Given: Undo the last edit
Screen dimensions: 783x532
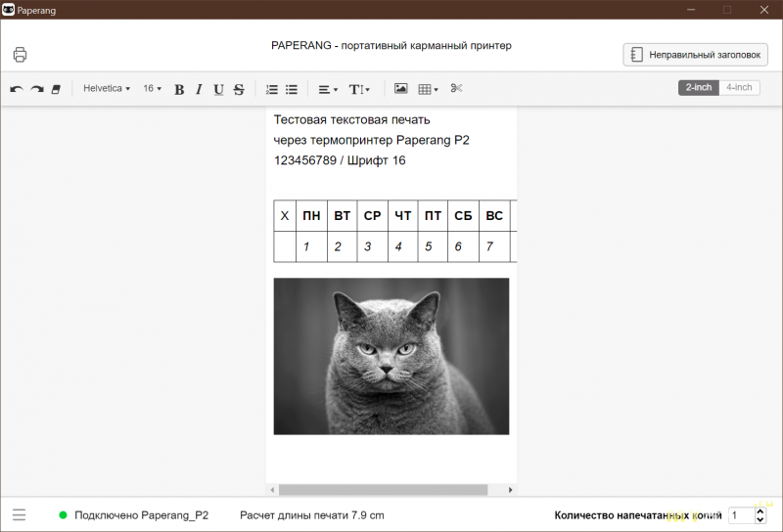Looking at the screenshot, I should pos(17,89).
